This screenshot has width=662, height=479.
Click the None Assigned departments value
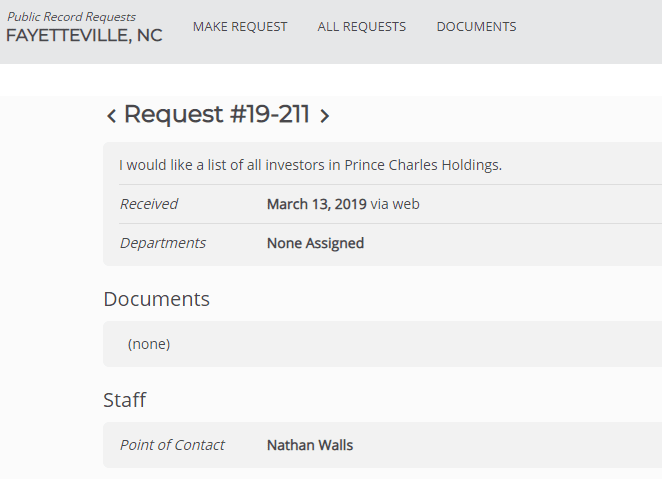315,243
